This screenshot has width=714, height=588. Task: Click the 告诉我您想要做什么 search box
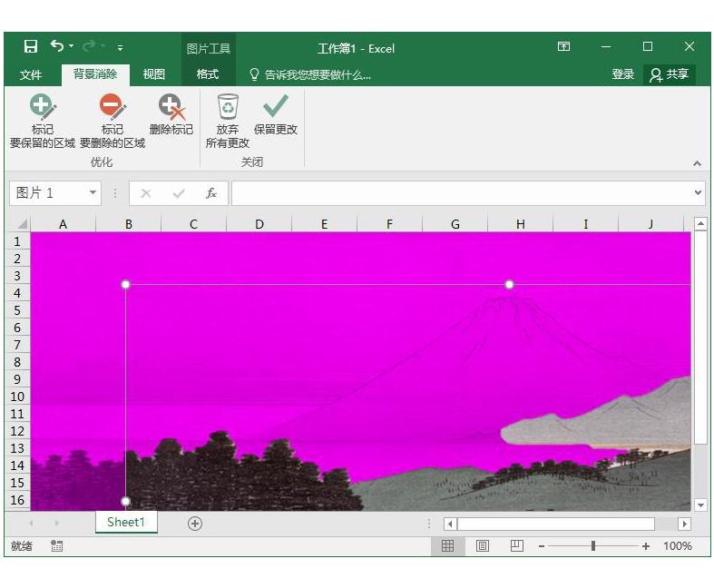coord(311,74)
